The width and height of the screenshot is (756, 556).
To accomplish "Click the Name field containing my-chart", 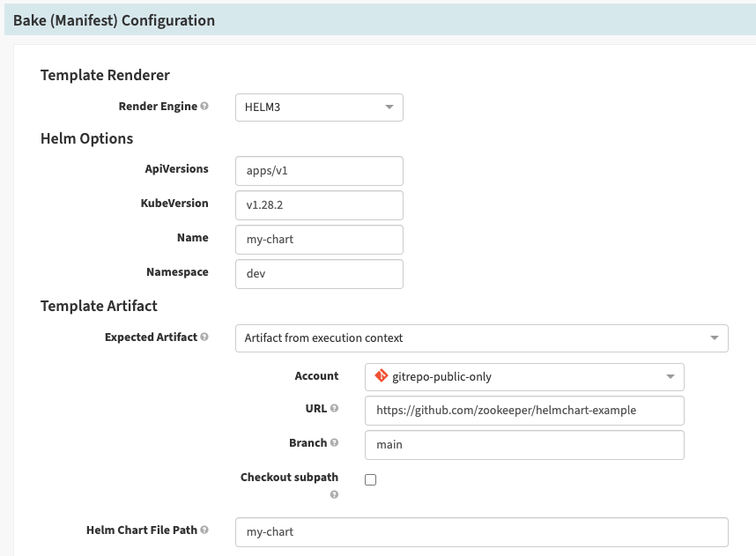I will [x=318, y=239].
